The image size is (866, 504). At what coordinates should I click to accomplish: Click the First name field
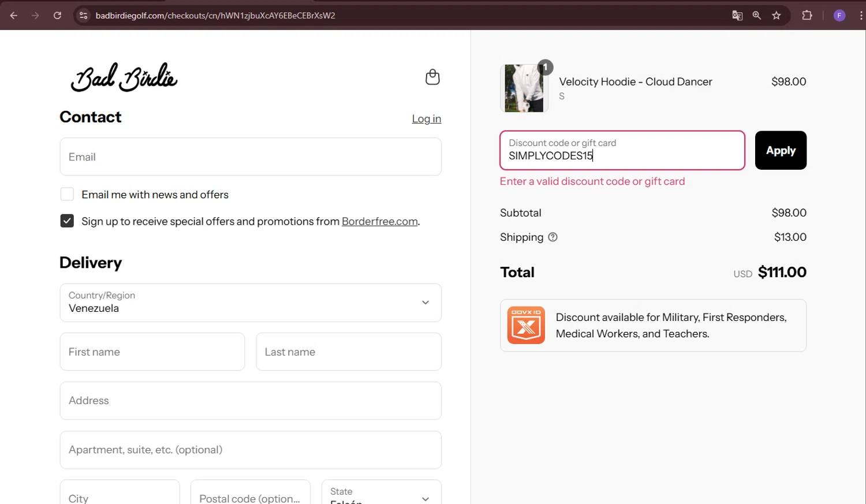click(152, 352)
